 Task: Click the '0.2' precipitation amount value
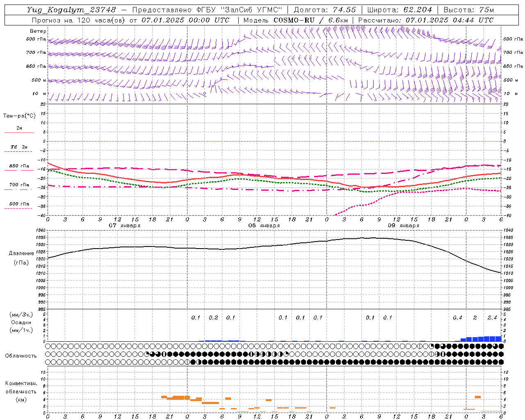[x=213, y=317]
